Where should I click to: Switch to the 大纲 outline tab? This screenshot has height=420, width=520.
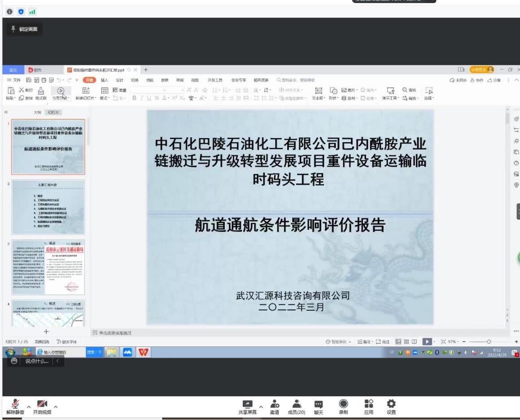coord(38,112)
